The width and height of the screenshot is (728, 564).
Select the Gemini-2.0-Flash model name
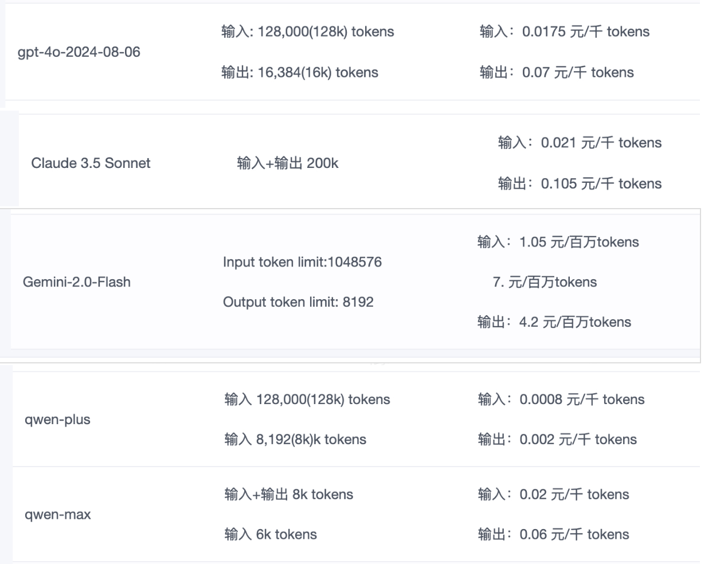pos(77,282)
